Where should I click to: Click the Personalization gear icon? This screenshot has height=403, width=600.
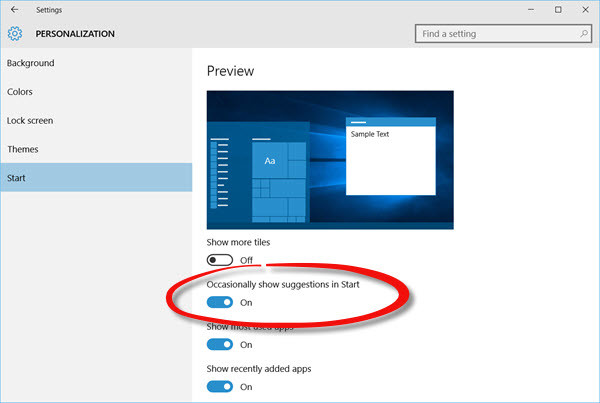coord(15,34)
